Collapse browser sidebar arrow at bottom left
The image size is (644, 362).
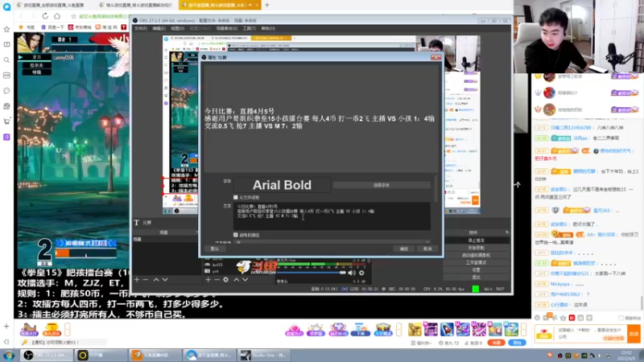click(6, 342)
